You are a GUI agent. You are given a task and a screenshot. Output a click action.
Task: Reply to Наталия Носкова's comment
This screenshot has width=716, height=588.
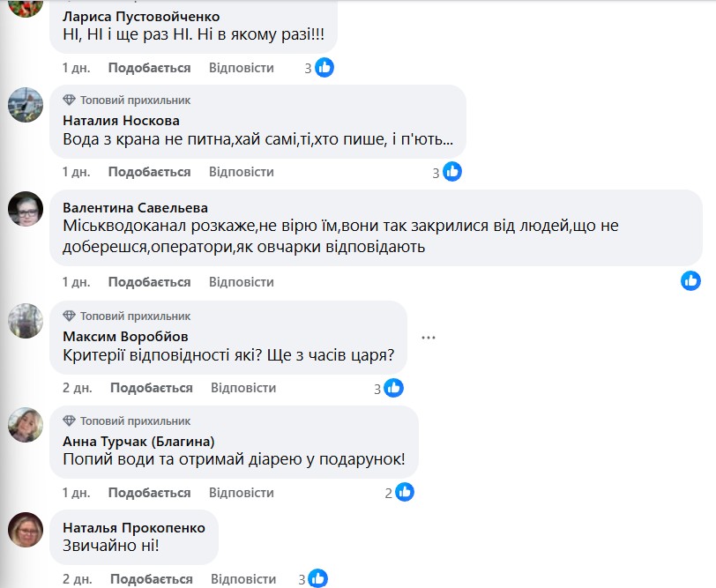(x=241, y=172)
